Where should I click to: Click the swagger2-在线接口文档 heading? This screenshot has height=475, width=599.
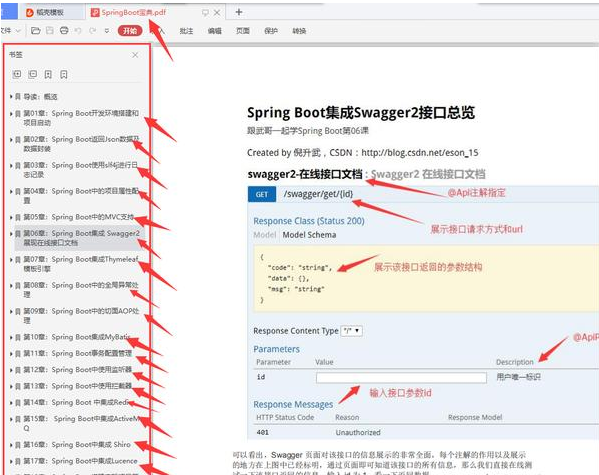(x=305, y=174)
